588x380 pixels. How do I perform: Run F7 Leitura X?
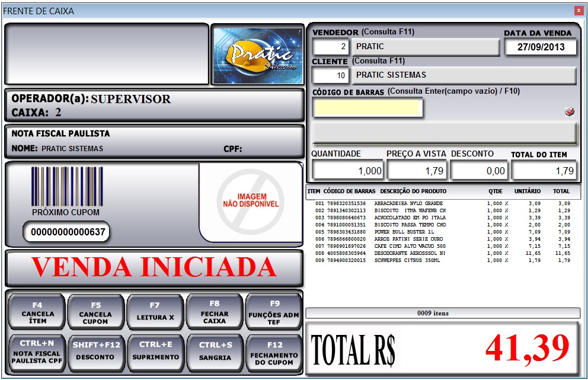(155, 311)
